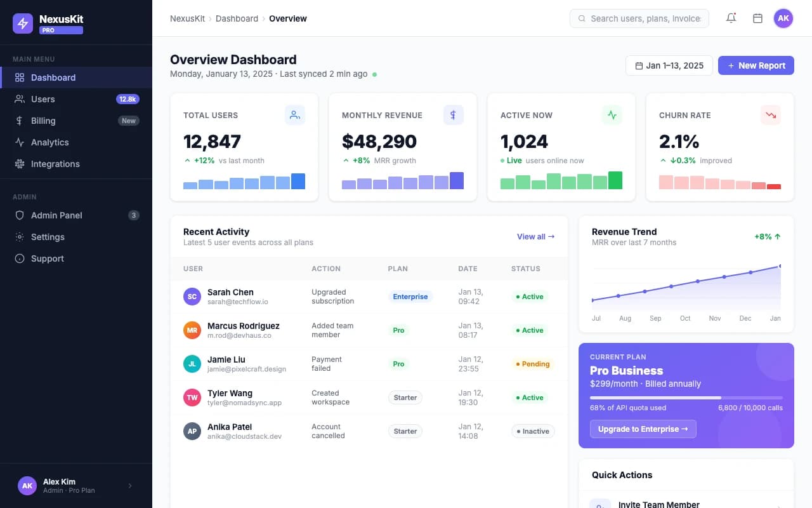The height and width of the screenshot is (508, 812).
Task: Click the calendar icon in top bar
Action: click(757, 18)
